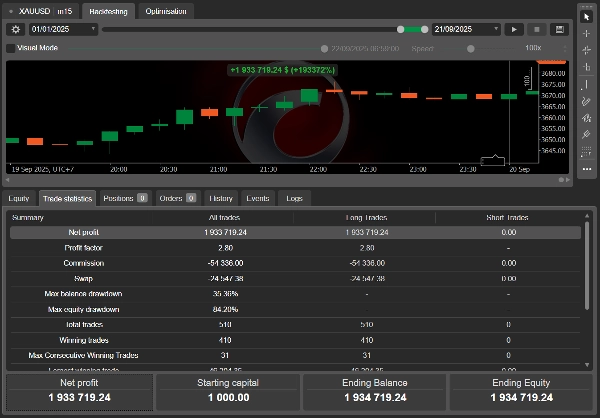This screenshot has width=600, height=418.
Task: Open the History tab
Action: [221, 198]
